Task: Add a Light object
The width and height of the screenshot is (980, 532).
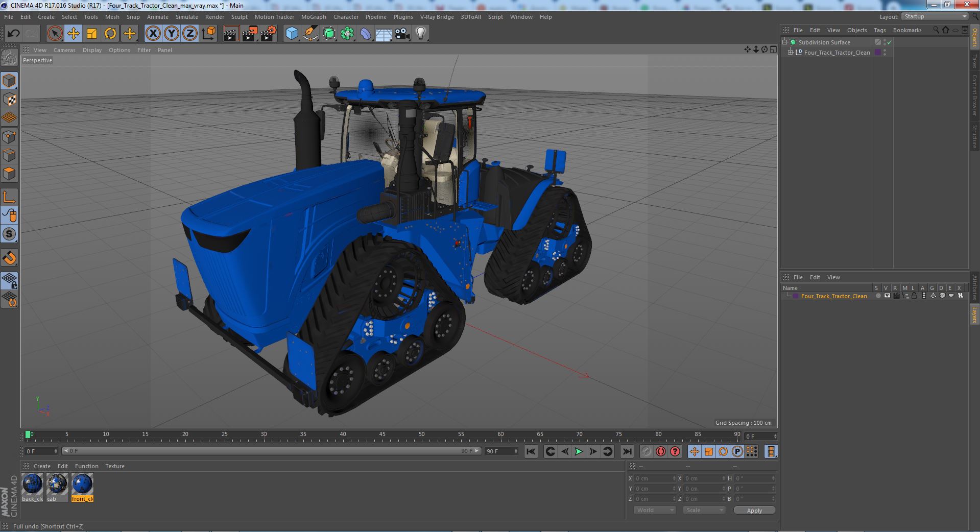Action: point(420,34)
